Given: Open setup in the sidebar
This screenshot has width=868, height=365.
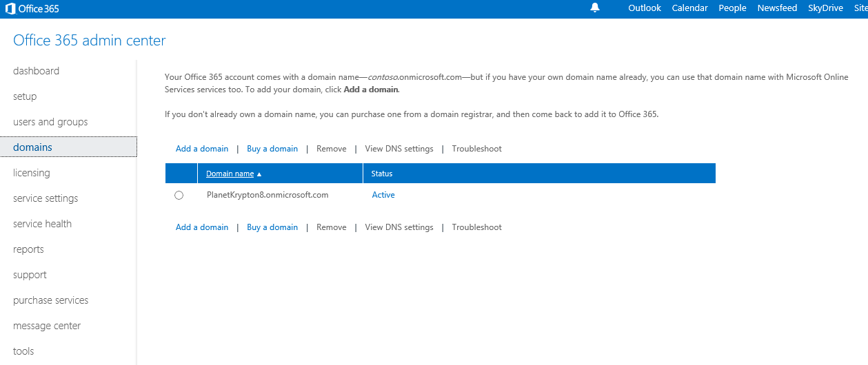Looking at the screenshot, I should coord(25,96).
